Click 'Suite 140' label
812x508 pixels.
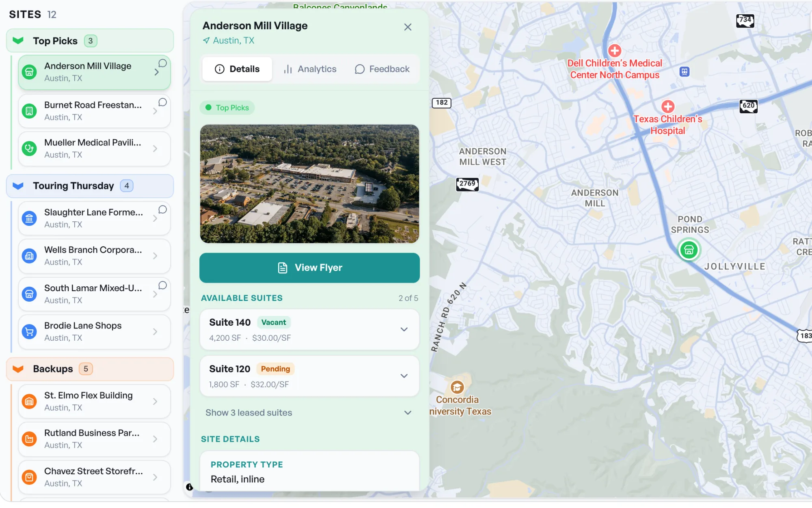click(x=230, y=322)
